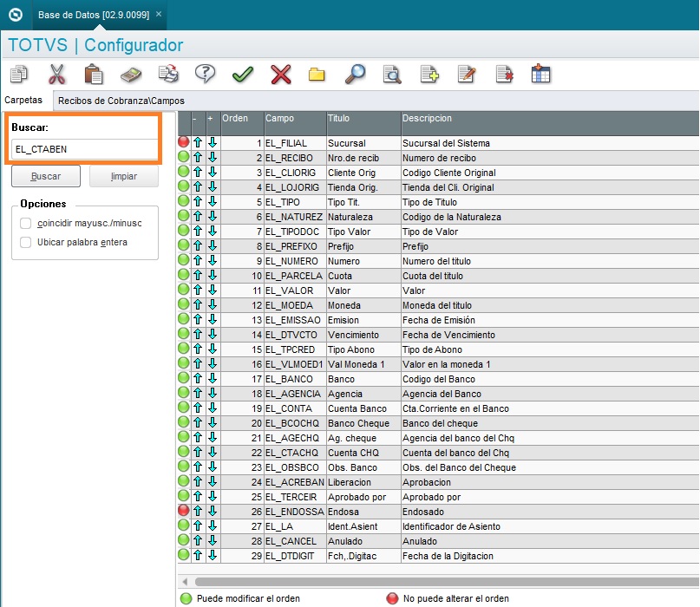The height and width of the screenshot is (607, 700).
Task: Click 'Agencia del Banco' description cell
Action: (x=550, y=394)
